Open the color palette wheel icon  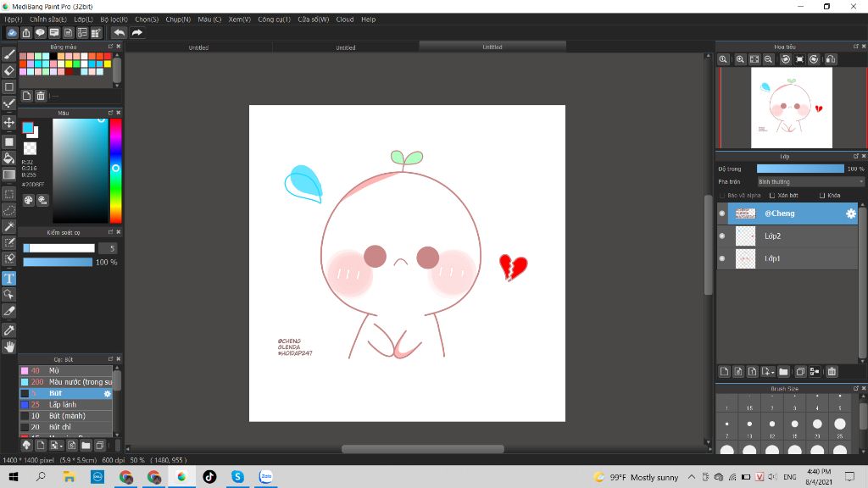(28, 200)
